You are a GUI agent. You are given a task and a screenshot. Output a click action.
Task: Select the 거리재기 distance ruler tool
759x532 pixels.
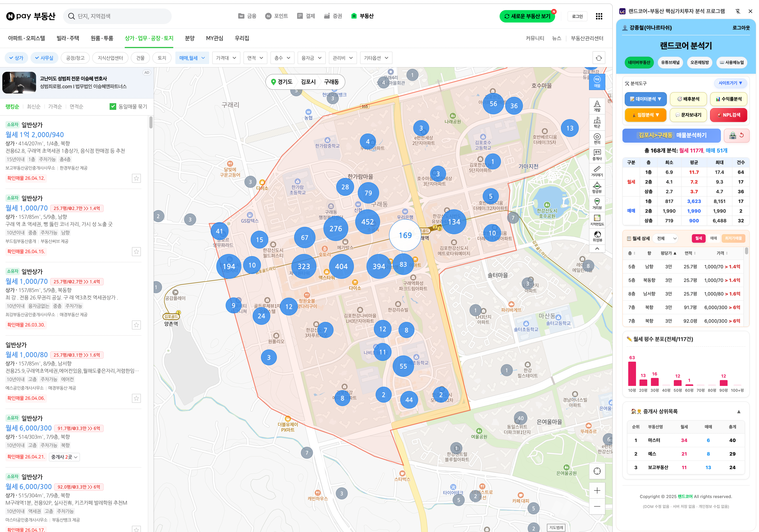[x=597, y=171]
